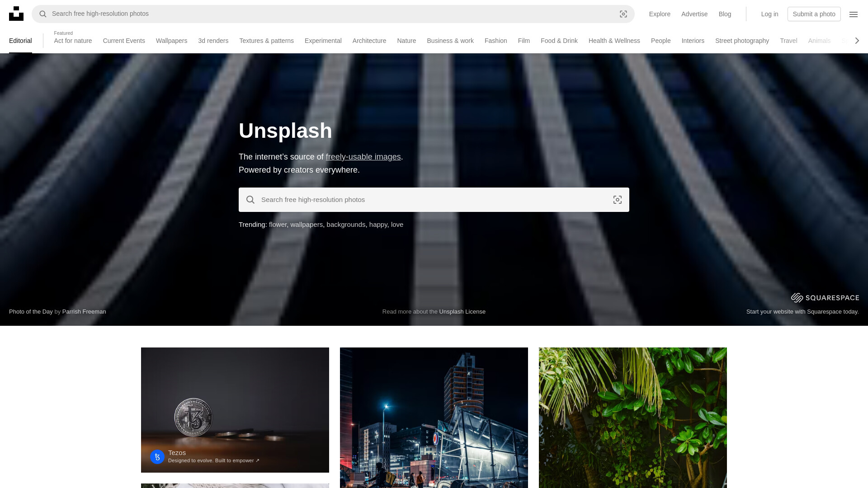Open Textures & patterns category

[266, 41]
